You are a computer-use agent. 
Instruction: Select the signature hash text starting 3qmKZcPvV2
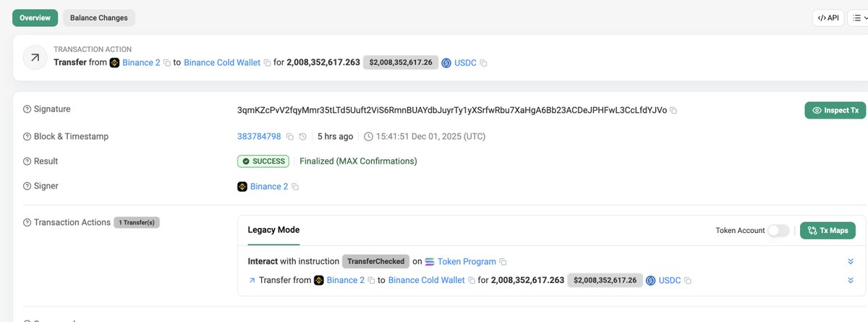(x=452, y=110)
